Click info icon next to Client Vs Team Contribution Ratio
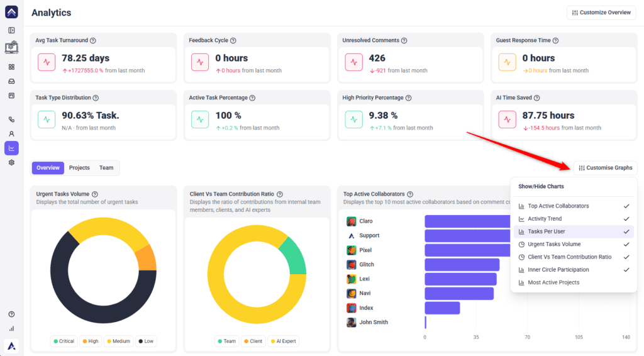This screenshot has height=356, width=644. 280,194
